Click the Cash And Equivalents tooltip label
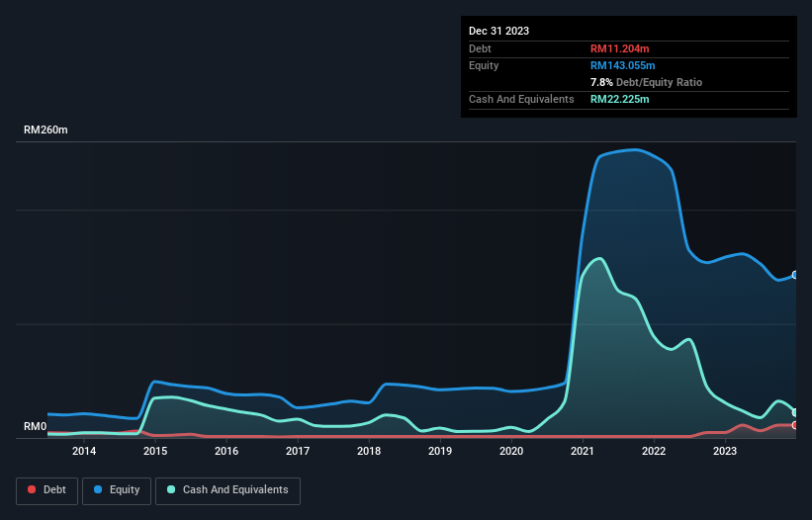This screenshot has width=812, height=520. click(521, 99)
